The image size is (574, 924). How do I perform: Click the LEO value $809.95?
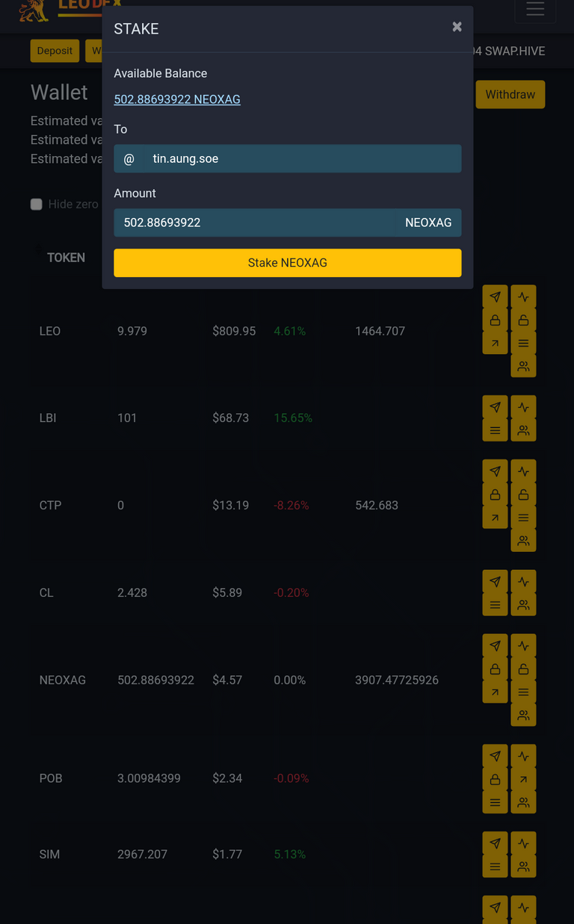coord(234,331)
